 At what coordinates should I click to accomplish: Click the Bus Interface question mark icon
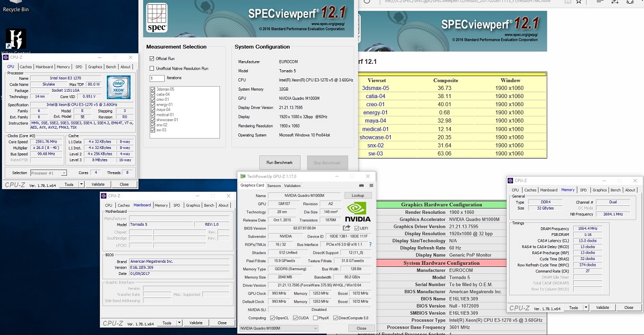370,244
